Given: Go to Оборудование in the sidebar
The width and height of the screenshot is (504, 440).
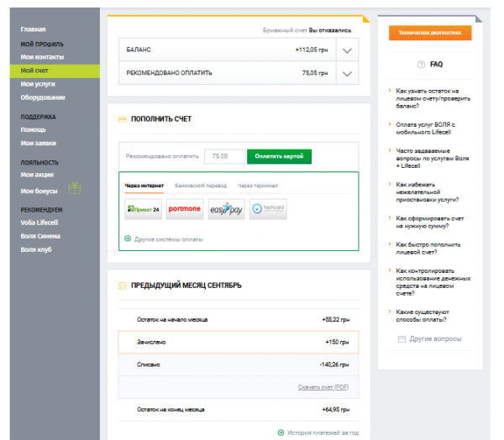Looking at the screenshot, I should (43, 97).
